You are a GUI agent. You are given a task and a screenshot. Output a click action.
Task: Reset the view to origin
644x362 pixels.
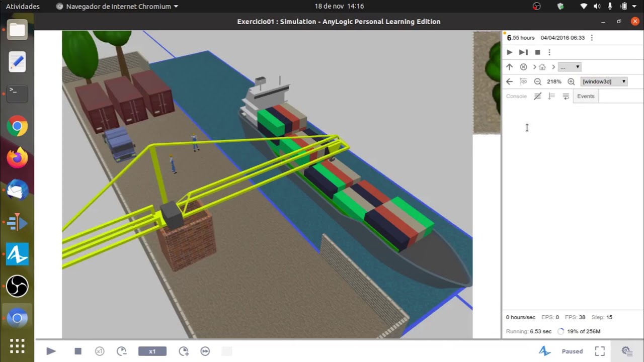523,81
